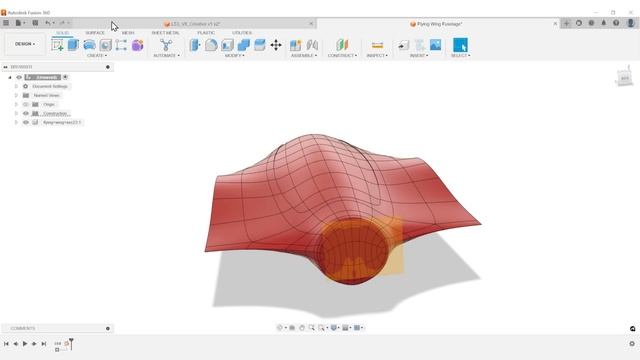Collapse the root component tree arrow
640x360 pixels.
[x=10, y=77]
